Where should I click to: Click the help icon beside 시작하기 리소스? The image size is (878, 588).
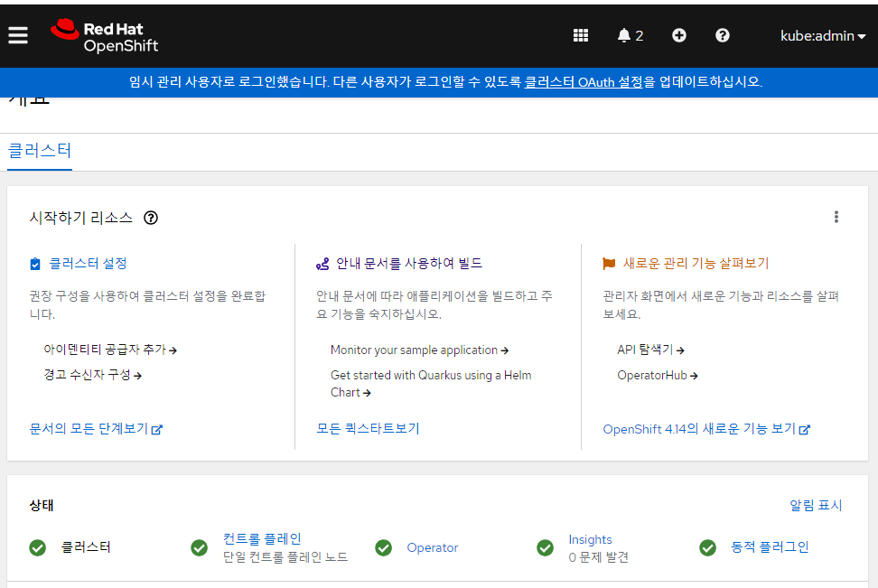pos(151,218)
